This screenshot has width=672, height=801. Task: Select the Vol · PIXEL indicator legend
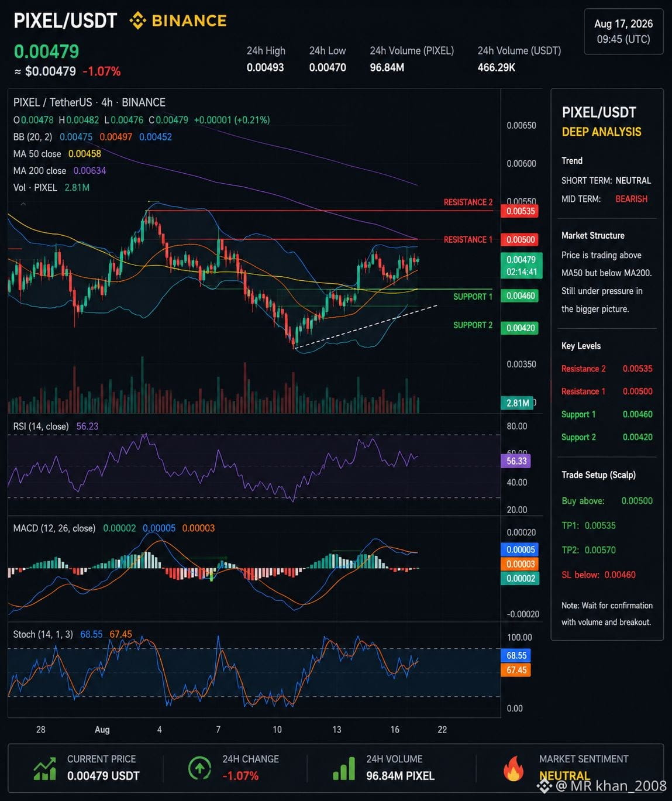click(x=51, y=188)
